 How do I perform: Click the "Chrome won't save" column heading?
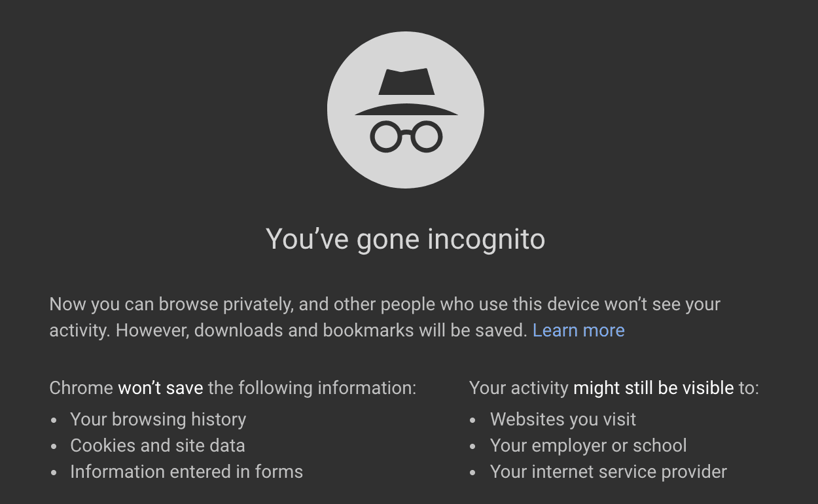232,388
